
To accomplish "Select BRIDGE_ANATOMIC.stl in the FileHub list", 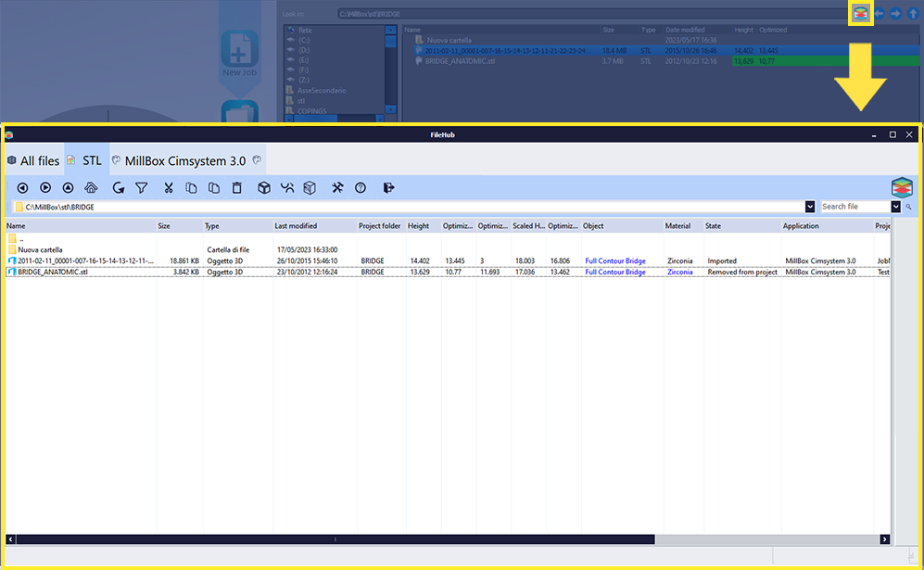I will (53, 272).
